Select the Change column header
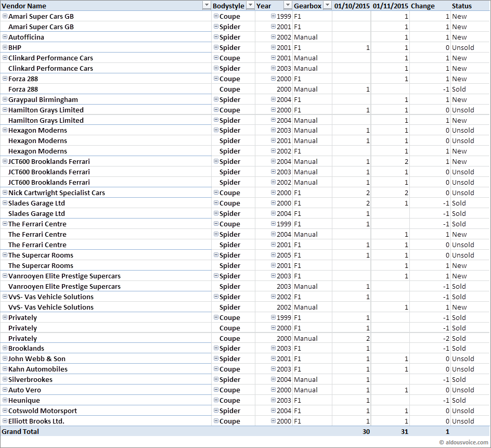The width and height of the screenshot is (491, 448). (422, 6)
